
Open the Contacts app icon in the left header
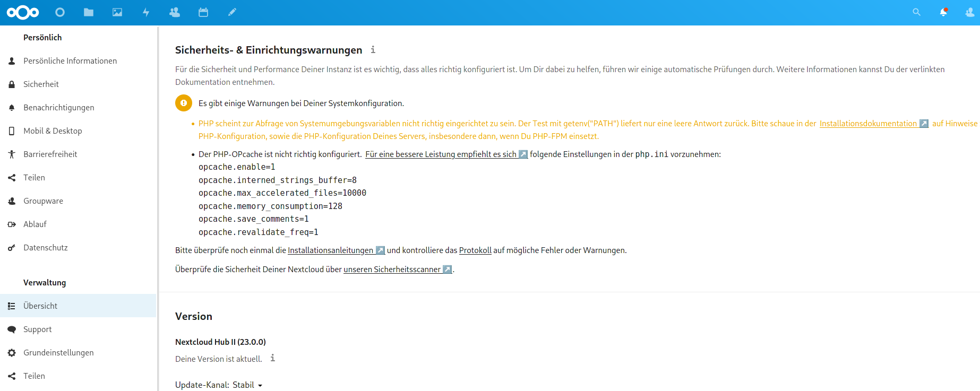[x=175, y=12]
